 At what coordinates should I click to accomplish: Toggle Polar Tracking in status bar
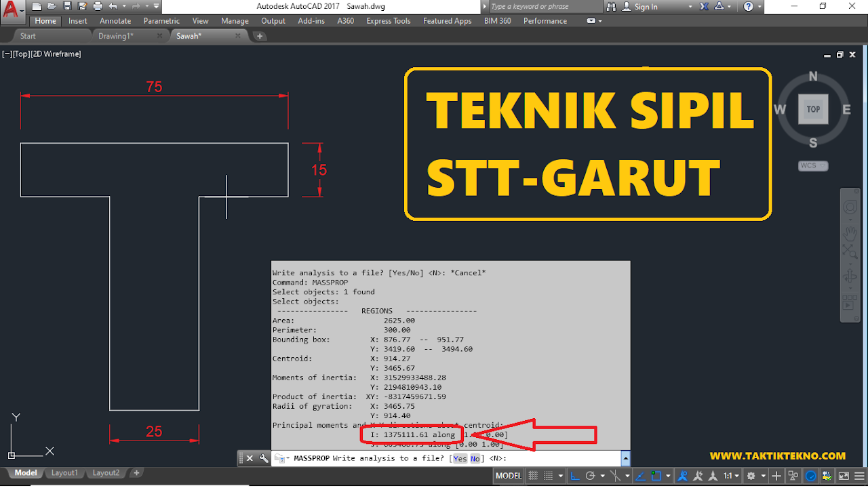(591, 476)
